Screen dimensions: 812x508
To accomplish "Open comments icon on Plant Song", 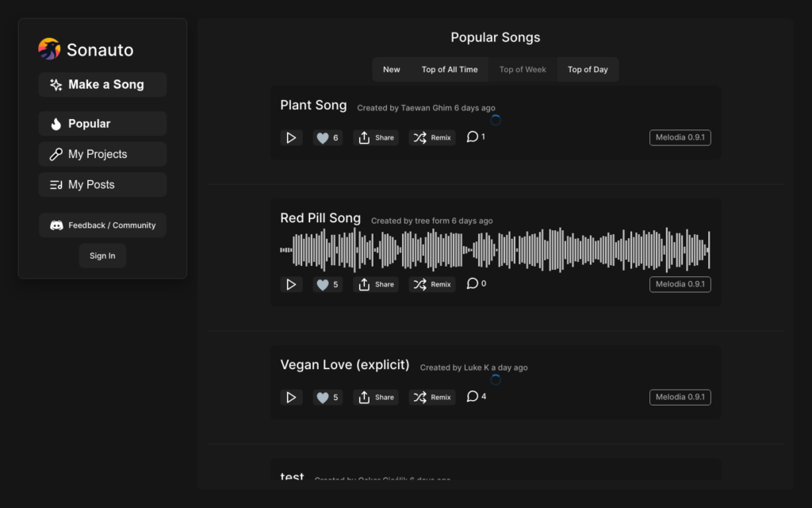I will 473,137.
